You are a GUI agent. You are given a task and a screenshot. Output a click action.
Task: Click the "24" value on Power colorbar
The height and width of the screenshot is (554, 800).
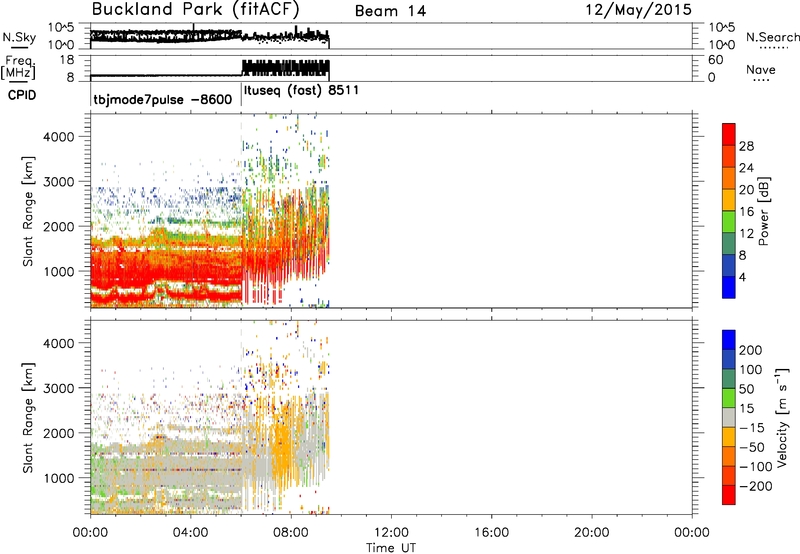click(746, 168)
